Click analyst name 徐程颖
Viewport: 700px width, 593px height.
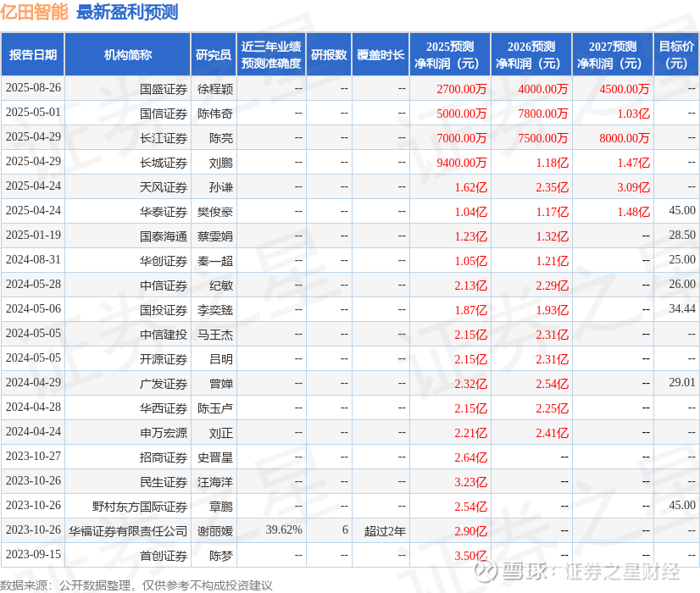coord(215,89)
